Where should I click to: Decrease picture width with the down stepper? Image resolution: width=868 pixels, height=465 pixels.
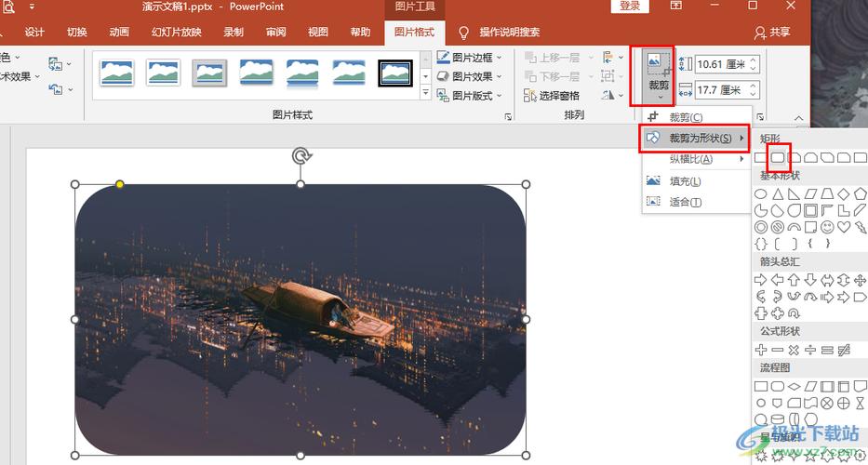(754, 94)
